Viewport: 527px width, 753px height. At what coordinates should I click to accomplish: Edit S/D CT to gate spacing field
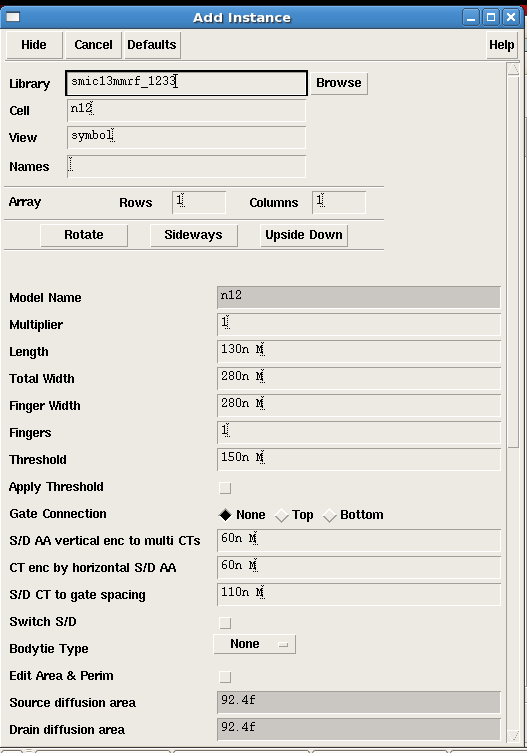pos(359,594)
